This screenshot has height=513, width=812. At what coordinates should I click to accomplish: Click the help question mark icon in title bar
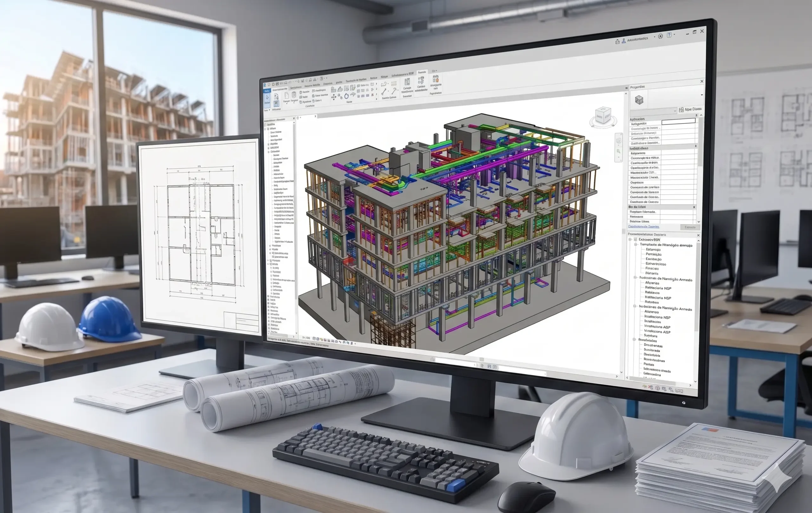[669, 35]
